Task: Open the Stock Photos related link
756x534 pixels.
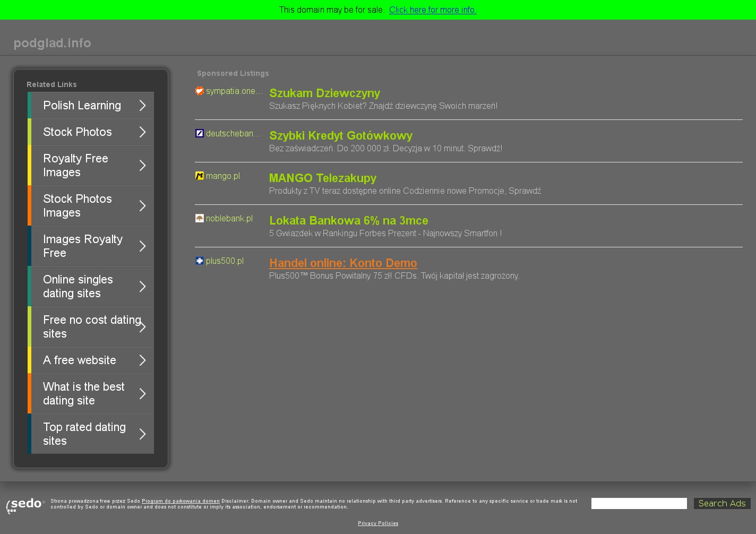Action: pos(78,132)
